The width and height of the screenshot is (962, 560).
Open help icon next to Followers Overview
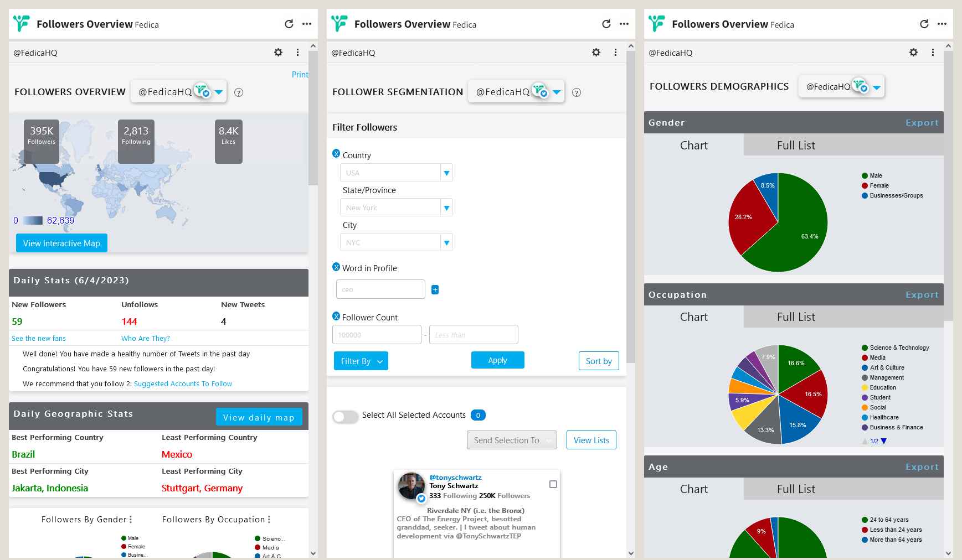pyautogui.click(x=239, y=92)
